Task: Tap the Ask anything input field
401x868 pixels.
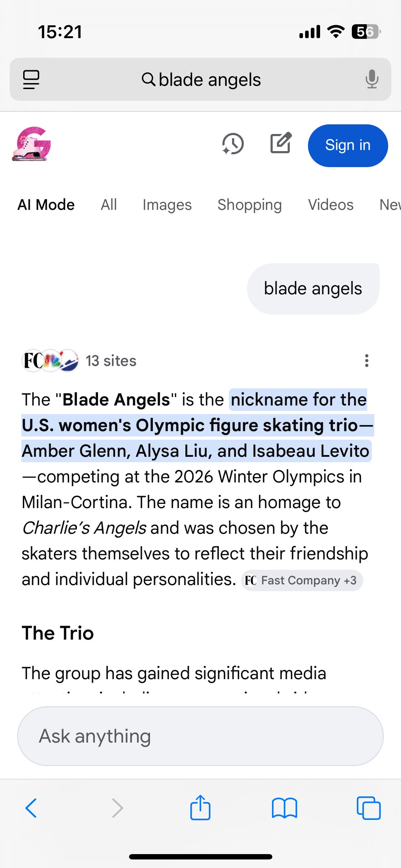Action: coord(200,736)
